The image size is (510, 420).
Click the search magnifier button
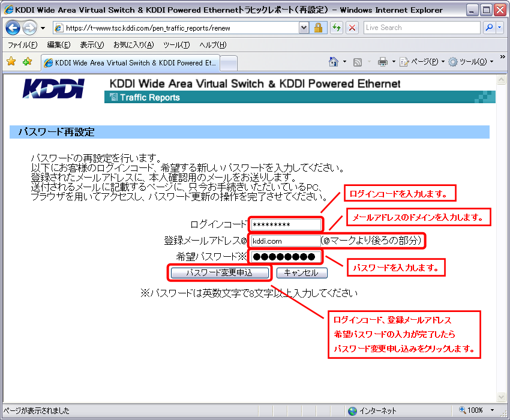tap(489, 28)
